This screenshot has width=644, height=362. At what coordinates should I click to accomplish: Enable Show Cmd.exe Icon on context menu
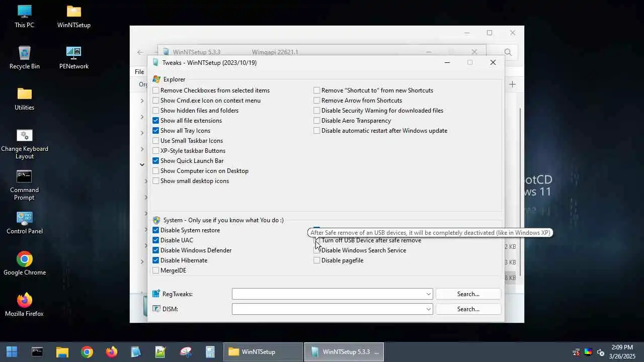click(x=156, y=101)
